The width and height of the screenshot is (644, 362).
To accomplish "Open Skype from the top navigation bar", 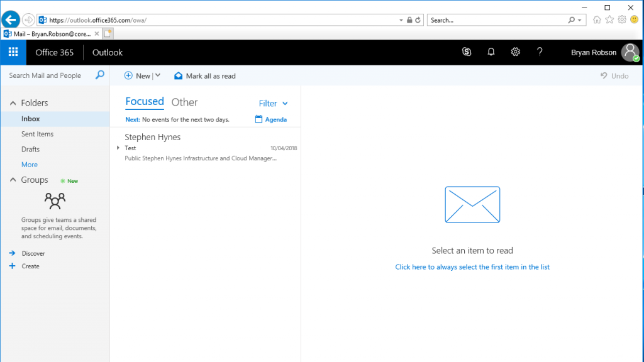I will point(466,52).
